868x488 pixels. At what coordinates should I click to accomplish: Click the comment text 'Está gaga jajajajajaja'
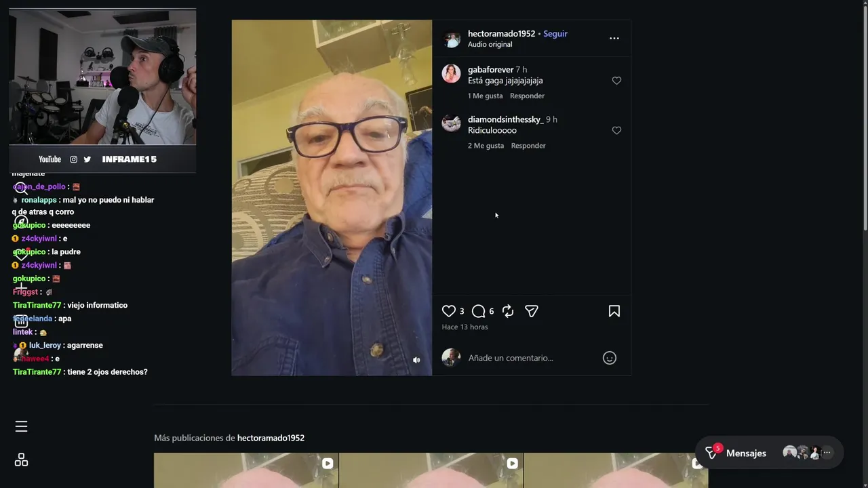[x=505, y=81]
